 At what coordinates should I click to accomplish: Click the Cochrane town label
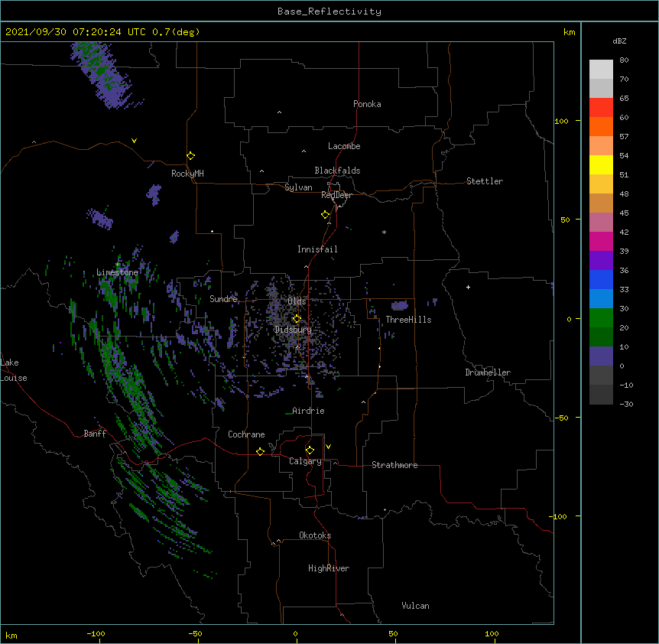[x=246, y=434]
